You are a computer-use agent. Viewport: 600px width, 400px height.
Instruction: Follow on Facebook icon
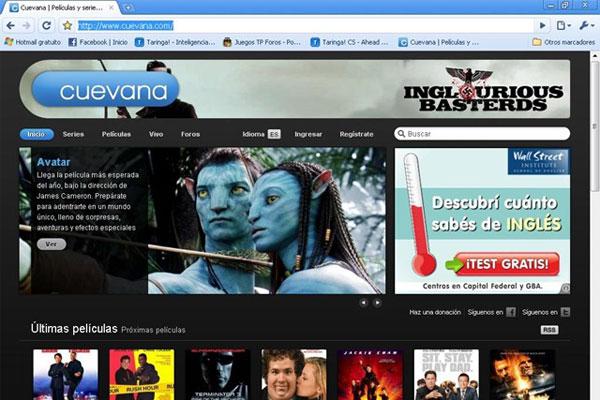click(x=511, y=312)
